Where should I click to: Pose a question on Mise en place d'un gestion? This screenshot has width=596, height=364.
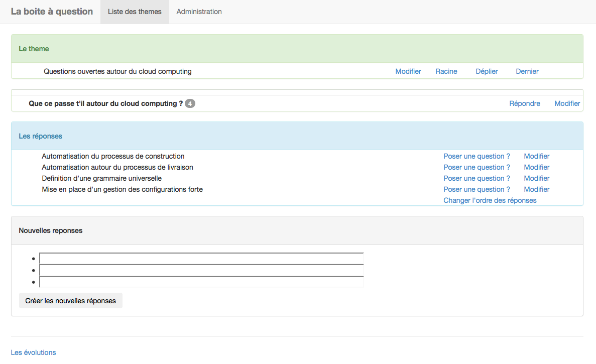[476, 189]
